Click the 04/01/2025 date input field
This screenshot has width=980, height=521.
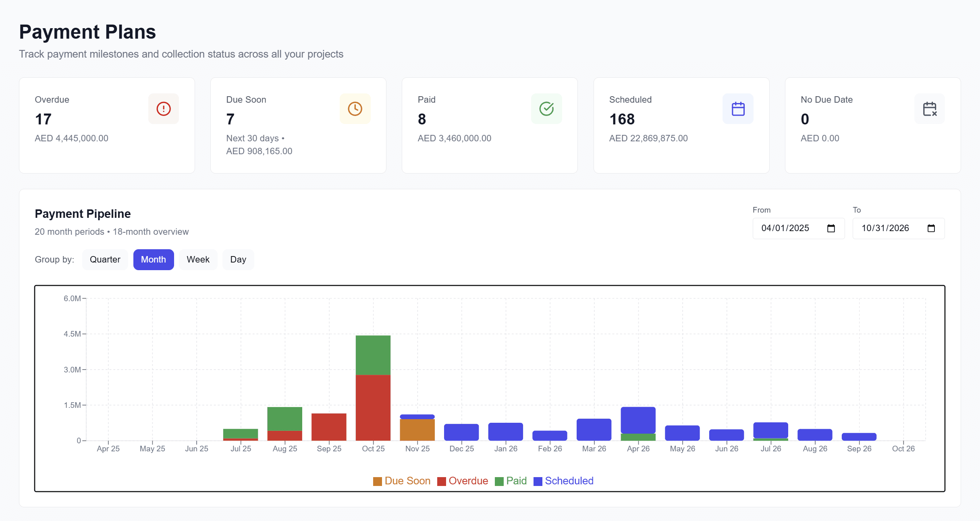[x=786, y=228]
